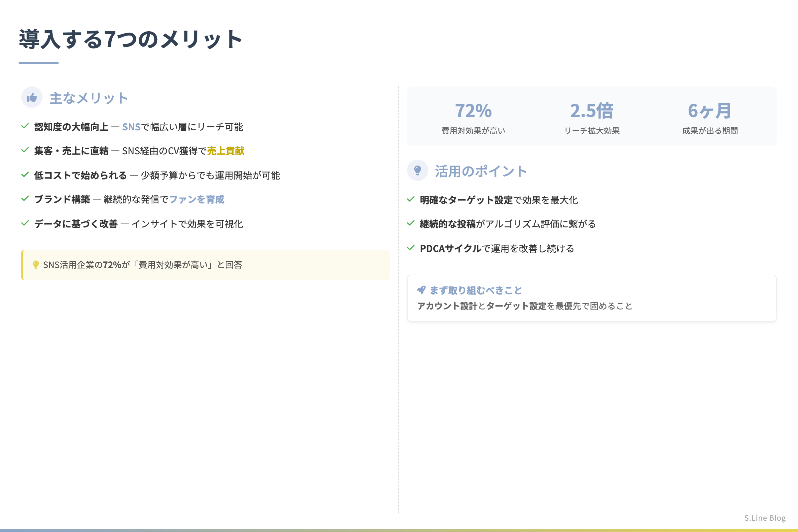This screenshot has width=798, height=532.
Task: Click the text 少額予算からでも運用開始が可能
Action: 210,176
